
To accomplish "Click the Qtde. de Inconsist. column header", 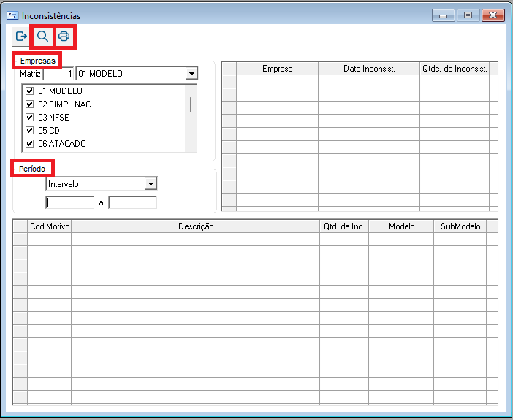I will [455, 69].
